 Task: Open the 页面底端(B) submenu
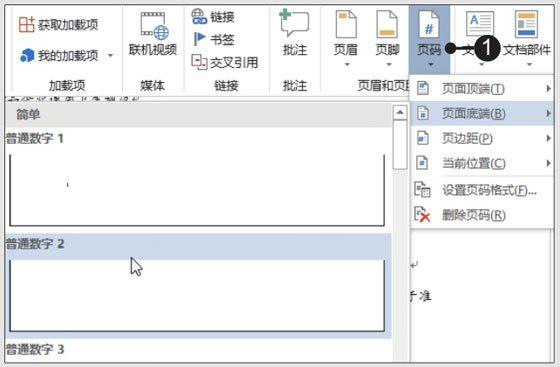tap(482, 114)
